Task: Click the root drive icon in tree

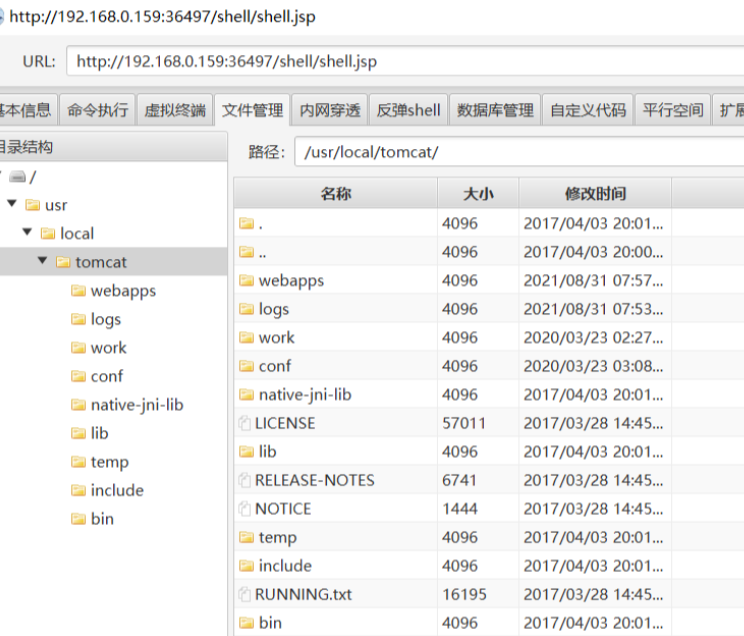Action: 18,177
